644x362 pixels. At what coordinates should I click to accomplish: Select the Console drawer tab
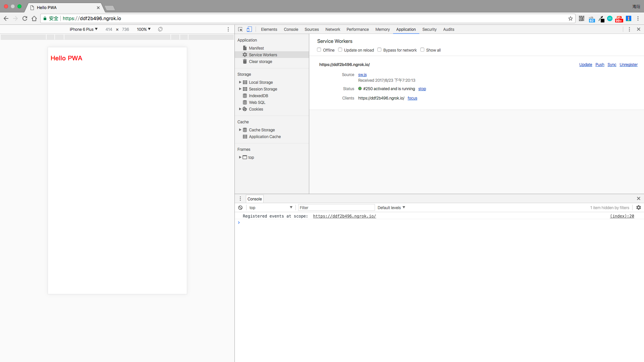pos(255,199)
